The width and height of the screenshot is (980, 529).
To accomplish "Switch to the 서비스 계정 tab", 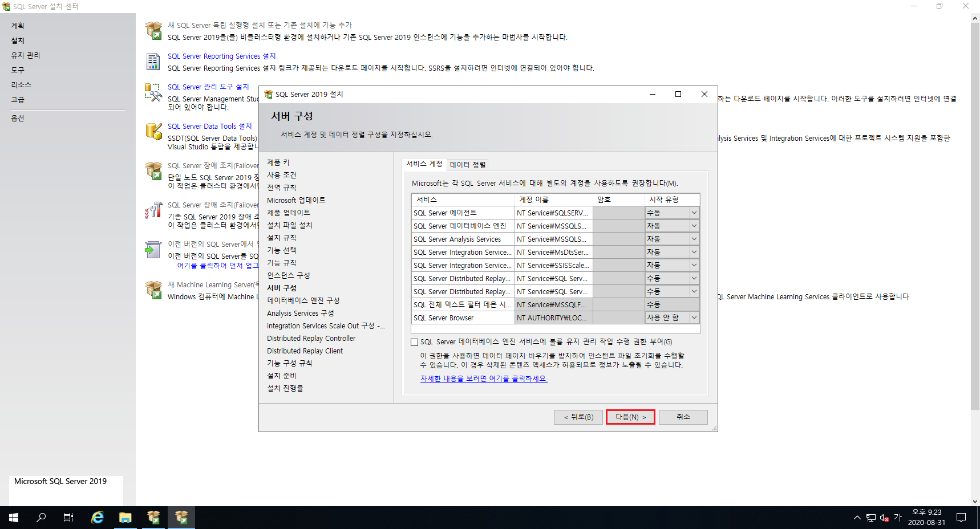I will 424,164.
